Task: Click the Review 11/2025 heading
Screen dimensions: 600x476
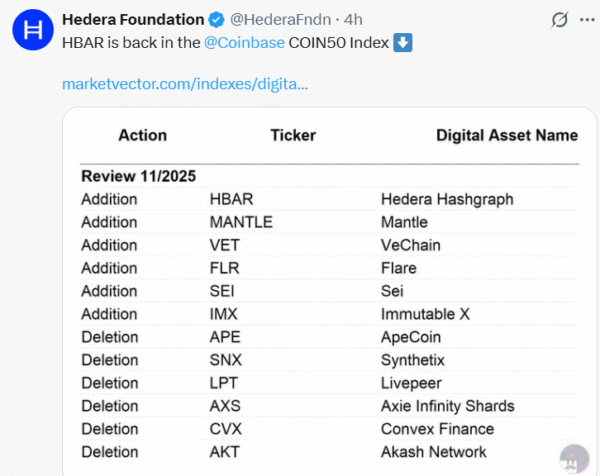Action: pos(138,177)
